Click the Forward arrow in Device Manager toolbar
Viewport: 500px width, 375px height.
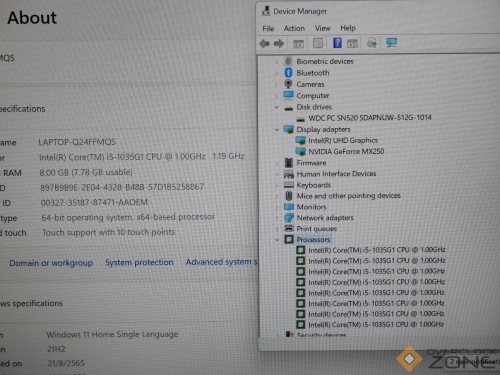[279, 43]
